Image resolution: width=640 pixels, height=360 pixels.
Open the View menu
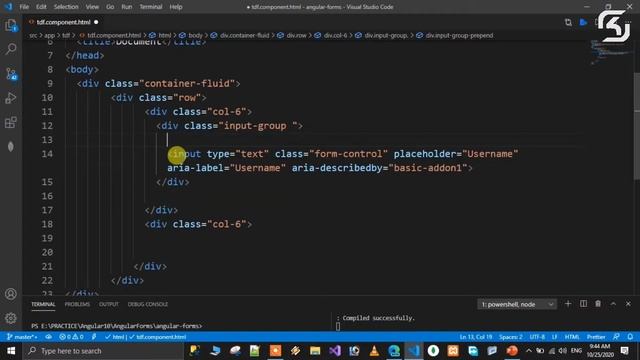coord(92,7)
